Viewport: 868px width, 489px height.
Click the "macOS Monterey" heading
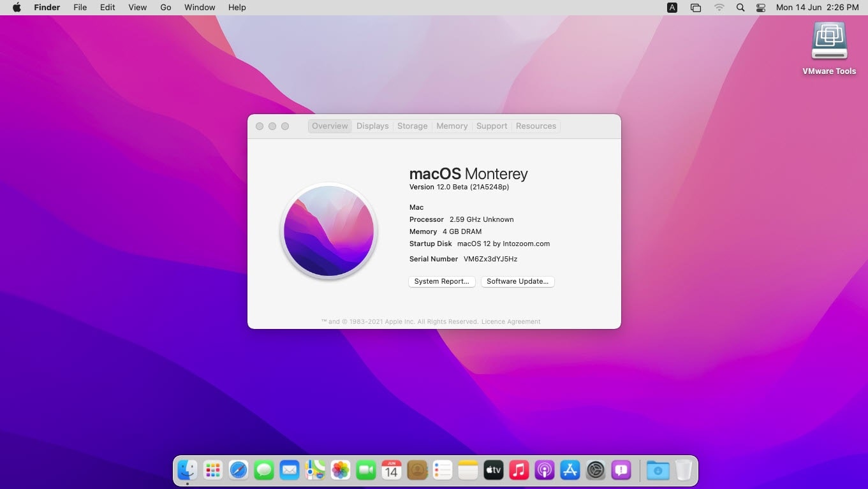click(x=469, y=173)
